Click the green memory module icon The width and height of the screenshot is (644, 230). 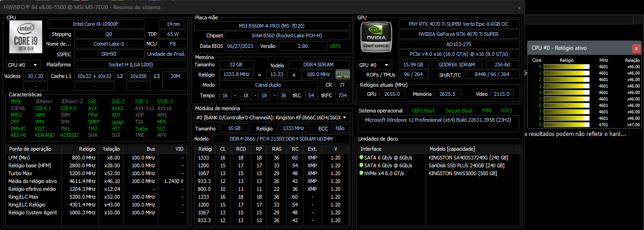[342, 74]
